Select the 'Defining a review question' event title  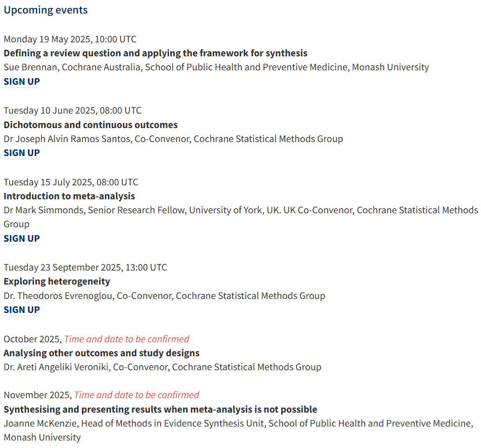click(156, 53)
